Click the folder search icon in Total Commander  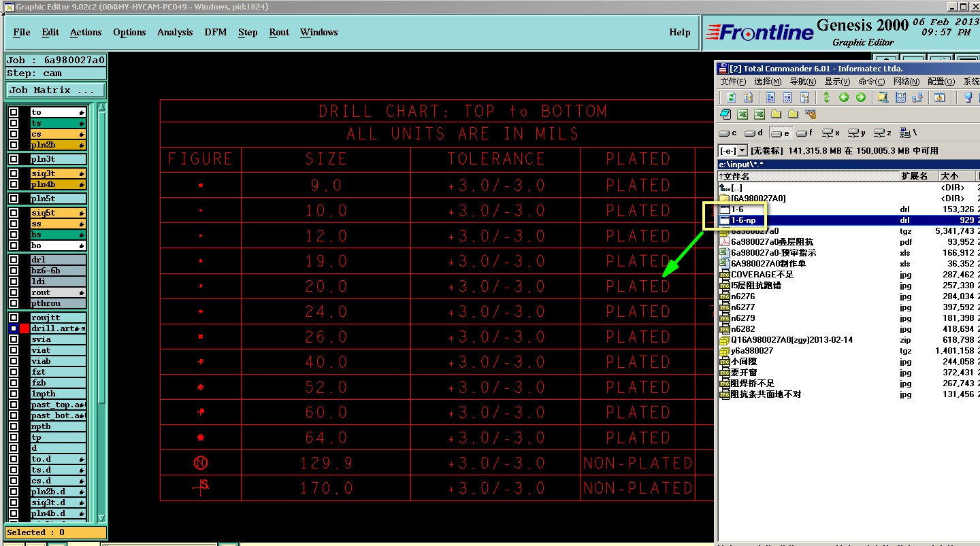coord(883,97)
